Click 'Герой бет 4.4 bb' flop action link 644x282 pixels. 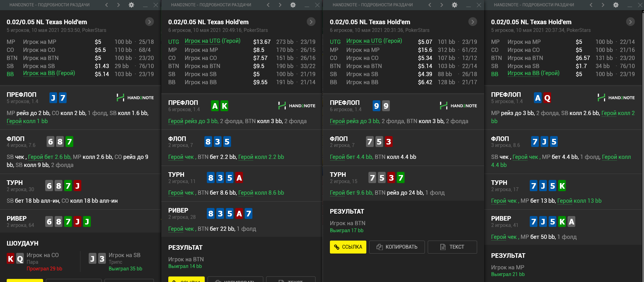point(351,157)
